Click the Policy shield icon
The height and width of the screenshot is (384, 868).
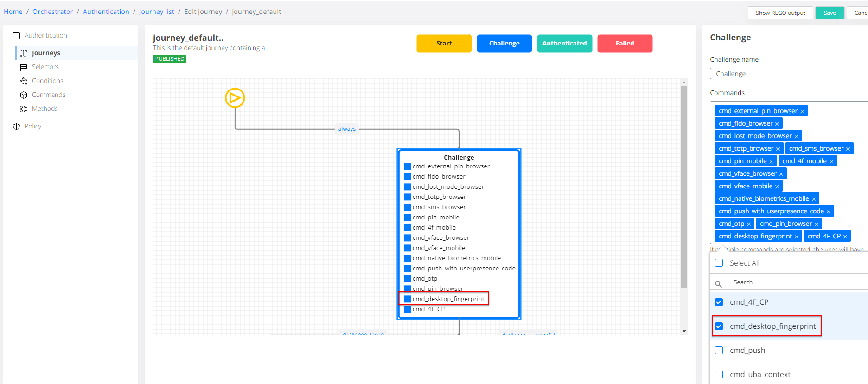[16, 127]
